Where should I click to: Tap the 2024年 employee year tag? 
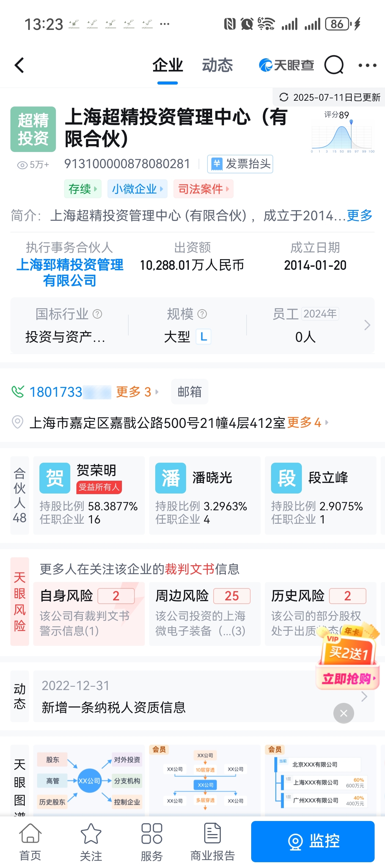(320, 314)
